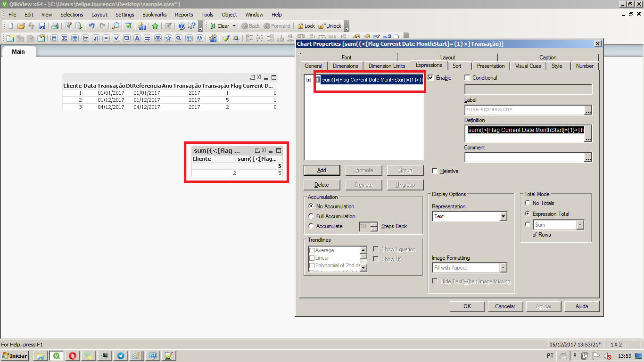The height and width of the screenshot is (362, 644).
Task: Open the Bookmarks menu
Action: click(x=154, y=15)
